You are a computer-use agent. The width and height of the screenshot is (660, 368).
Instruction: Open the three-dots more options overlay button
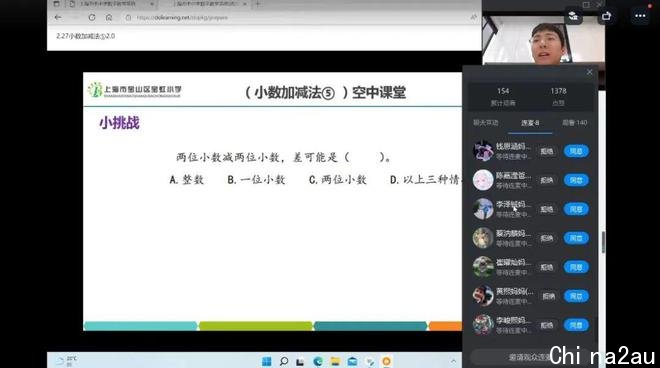640,16
